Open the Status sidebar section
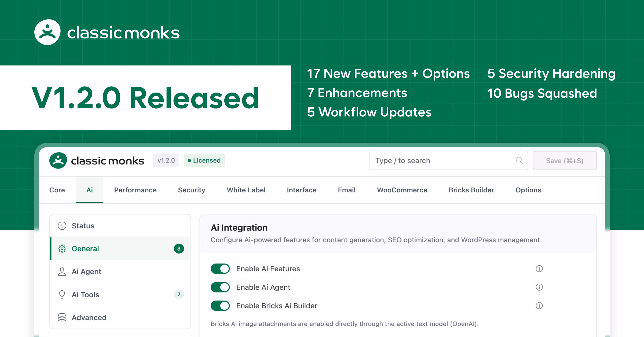 (120, 226)
